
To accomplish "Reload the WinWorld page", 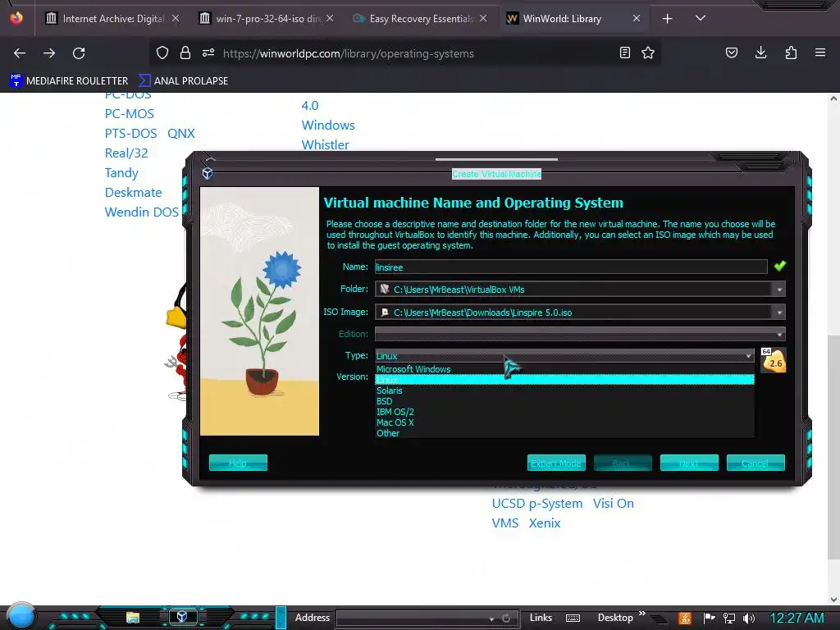I will 79,53.
